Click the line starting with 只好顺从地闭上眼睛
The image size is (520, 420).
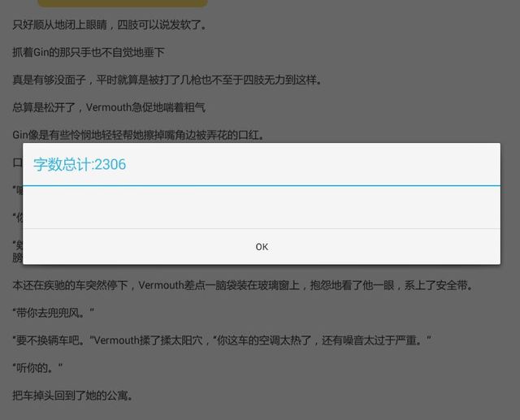(110, 24)
